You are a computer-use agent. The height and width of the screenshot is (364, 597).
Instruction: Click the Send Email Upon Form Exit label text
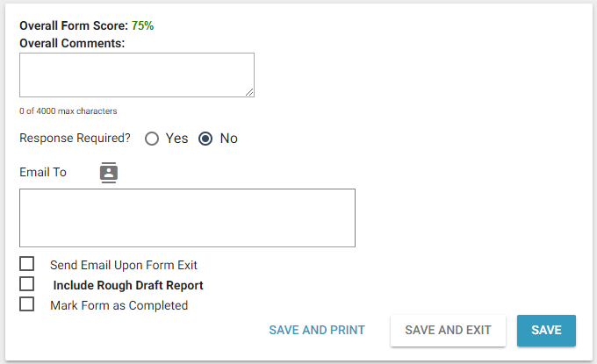pos(124,265)
